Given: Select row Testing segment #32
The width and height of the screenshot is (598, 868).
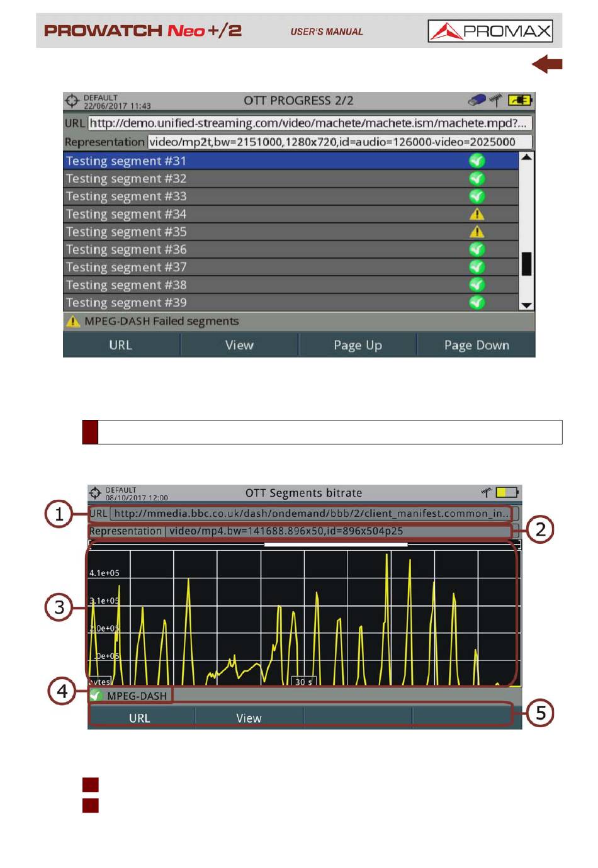Looking at the screenshot, I should click(x=291, y=178).
